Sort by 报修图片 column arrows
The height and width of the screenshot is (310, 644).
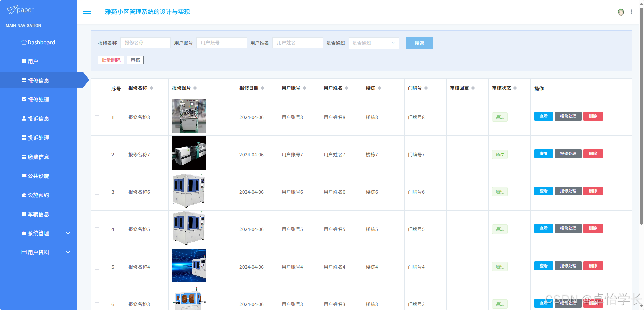(x=195, y=88)
